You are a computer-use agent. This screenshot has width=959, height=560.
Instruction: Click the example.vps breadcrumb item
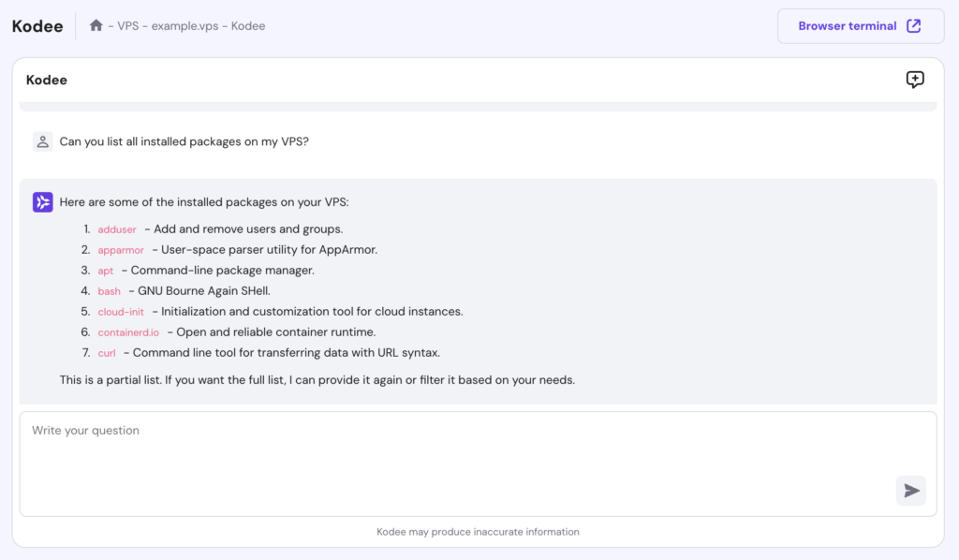pyautogui.click(x=184, y=26)
